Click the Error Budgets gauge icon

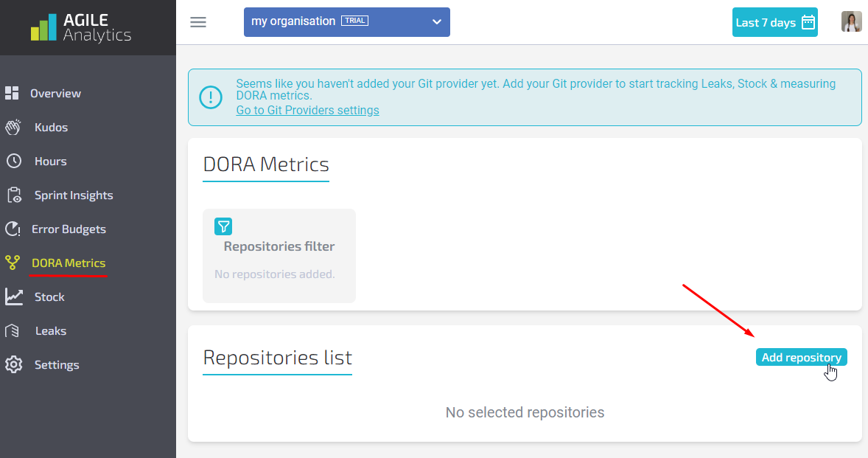[x=12, y=229]
